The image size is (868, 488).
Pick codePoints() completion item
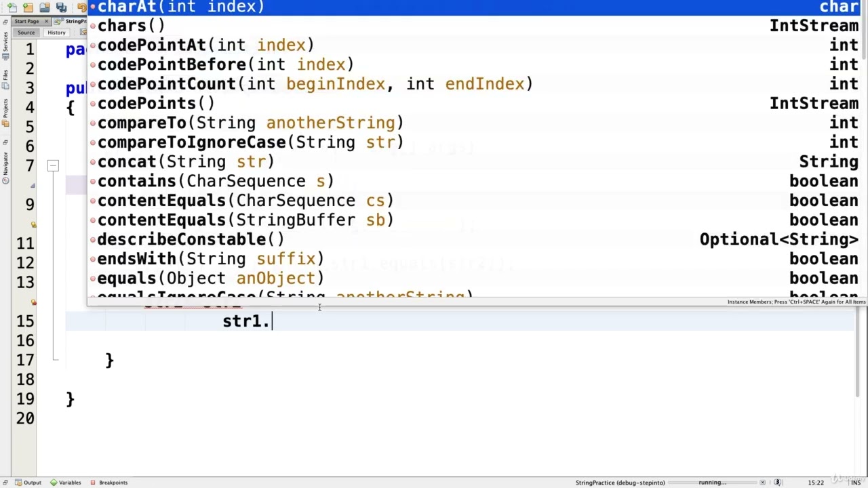pos(475,104)
